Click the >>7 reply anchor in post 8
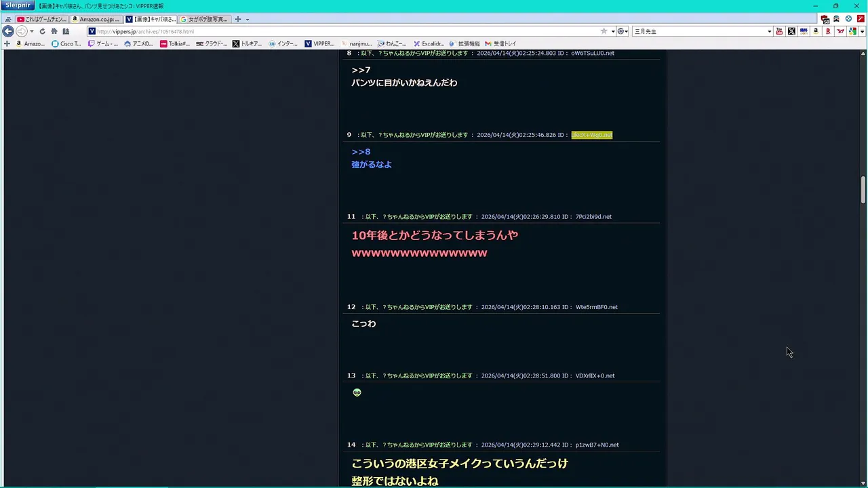This screenshot has width=868, height=488. tap(361, 70)
